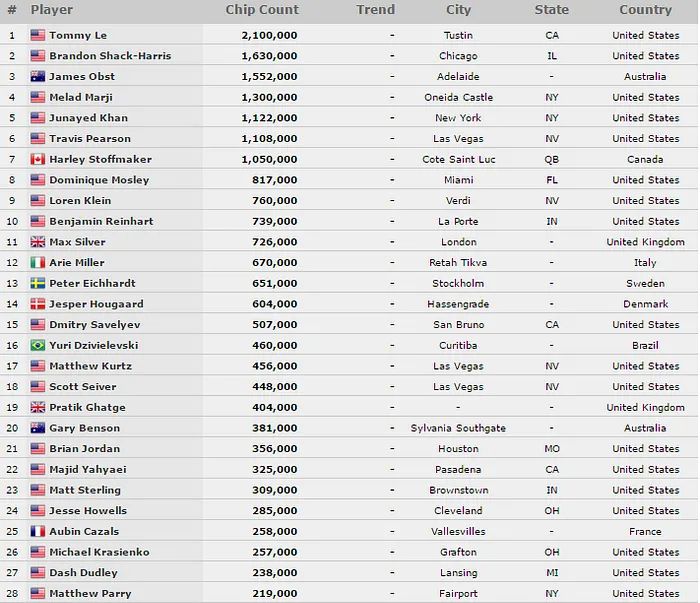Click the UK flag next to Max Silver
The height and width of the screenshot is (603, 700).
click(x=38, y=241)
